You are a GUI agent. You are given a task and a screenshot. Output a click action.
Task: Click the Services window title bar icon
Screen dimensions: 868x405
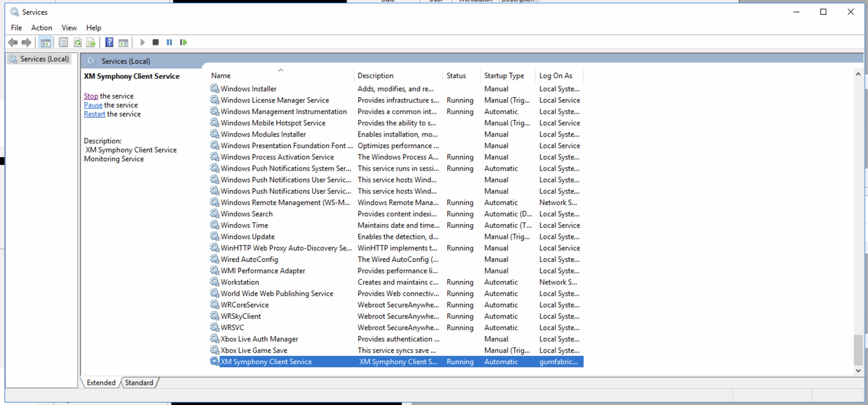14,12
